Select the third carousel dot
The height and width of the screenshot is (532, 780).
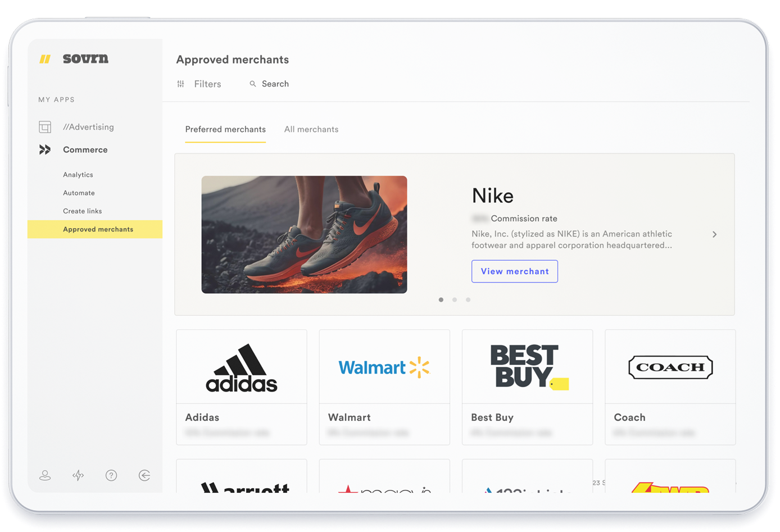468,299
